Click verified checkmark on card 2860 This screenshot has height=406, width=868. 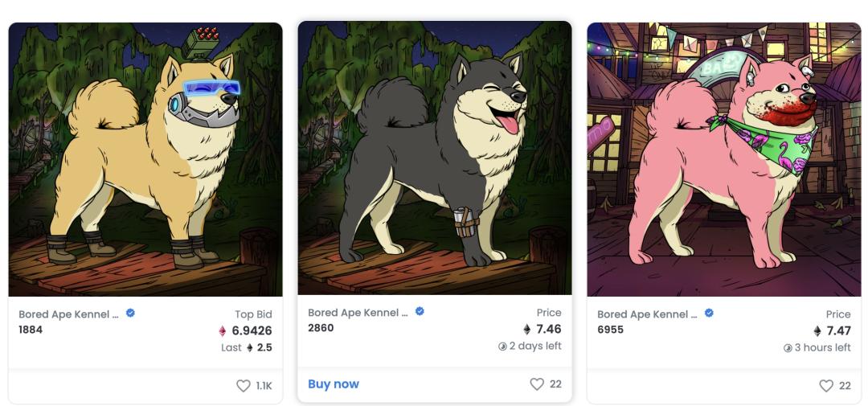pos(420,312)
